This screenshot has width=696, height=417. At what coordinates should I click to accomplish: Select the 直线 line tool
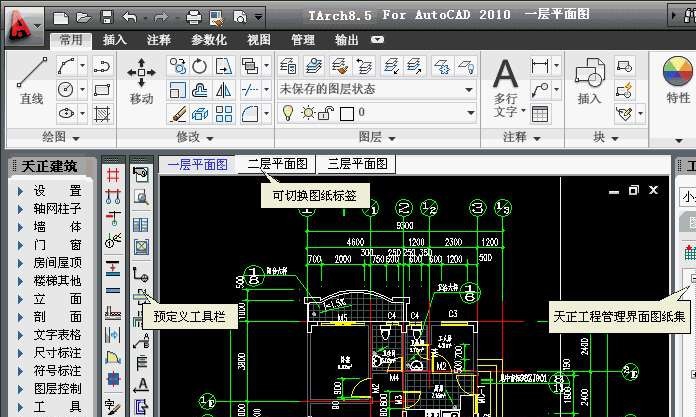[x=32, y=80]
